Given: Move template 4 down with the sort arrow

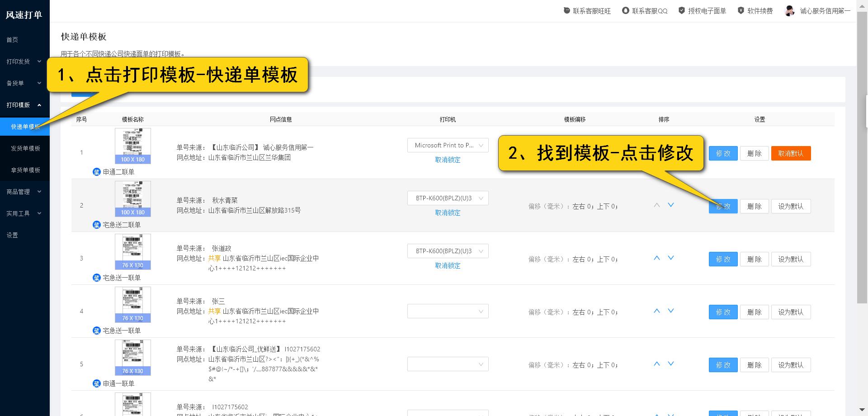Looking at the screenshot, I should (x=671, y=311).
